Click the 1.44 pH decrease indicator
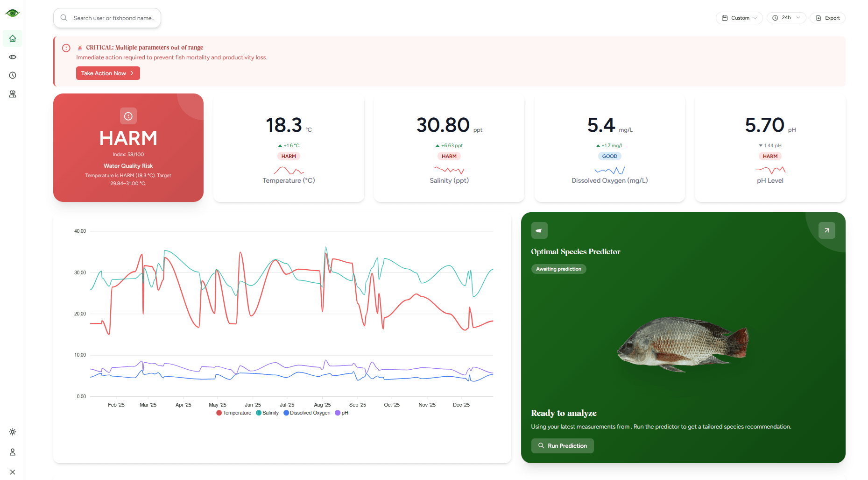This screenshot has width=868, height=480. pyautogui.click(x=770, y=145)
